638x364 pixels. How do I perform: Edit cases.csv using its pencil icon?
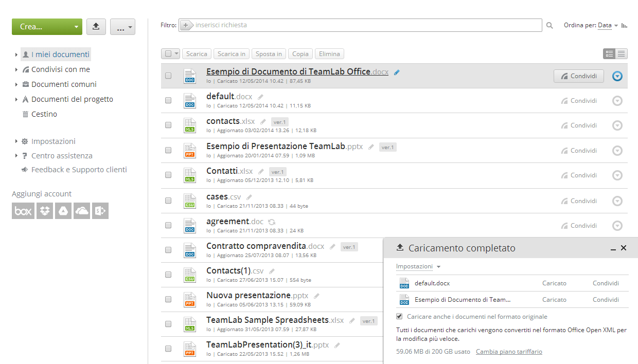pyautogui.click(x=250, y=197)
